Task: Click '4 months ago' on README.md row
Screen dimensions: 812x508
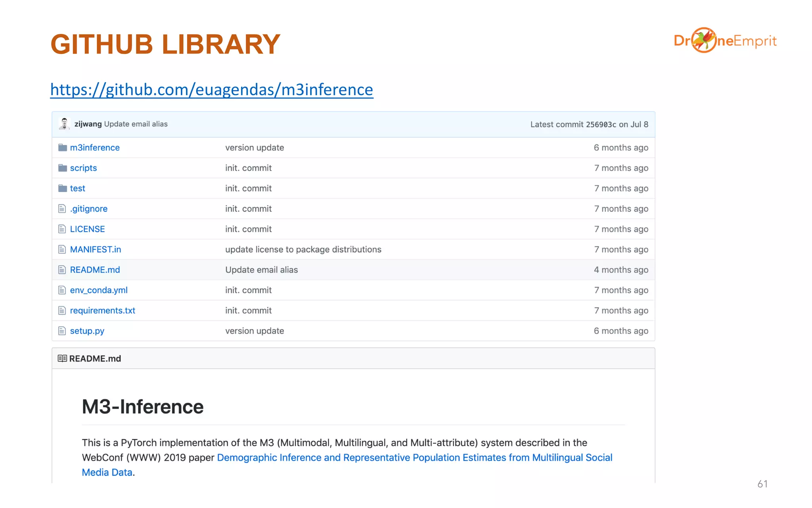Action: (621, 270)
